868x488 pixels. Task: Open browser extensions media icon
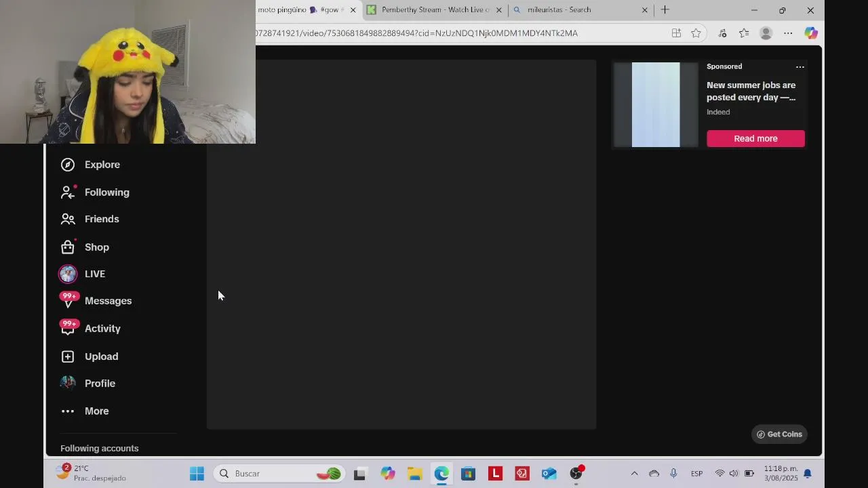click(x=722, y=33)
